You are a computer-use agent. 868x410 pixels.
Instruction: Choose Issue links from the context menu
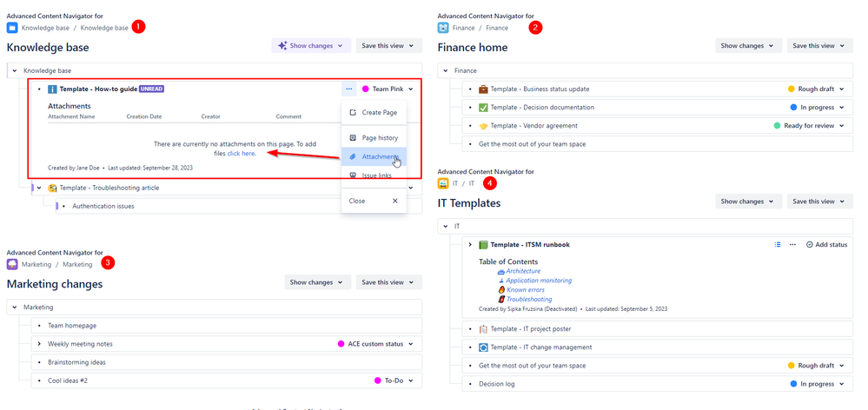(x=374, y=175)
